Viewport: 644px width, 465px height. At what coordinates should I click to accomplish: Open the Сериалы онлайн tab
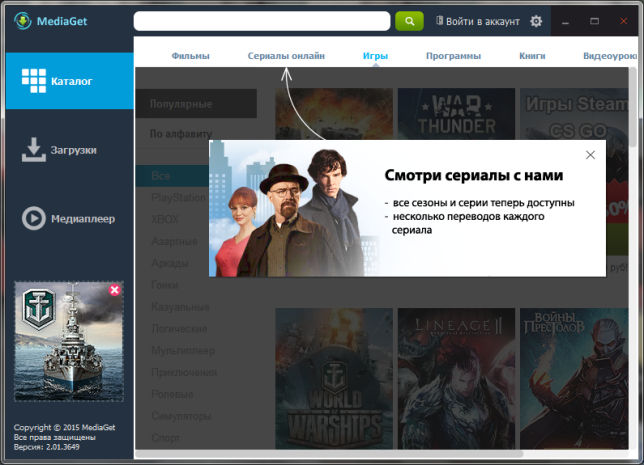pos(286,56)
